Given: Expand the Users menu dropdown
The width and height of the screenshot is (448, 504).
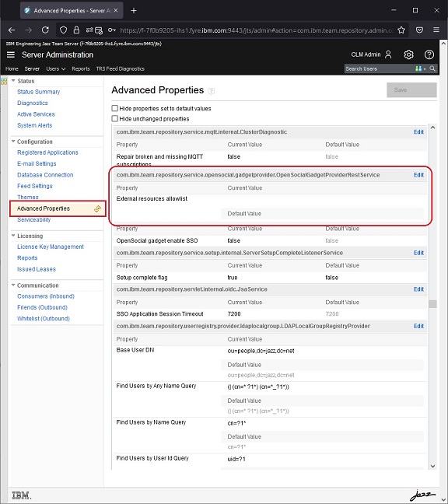Looking at the screenshot, I should (x=55, y=68).
